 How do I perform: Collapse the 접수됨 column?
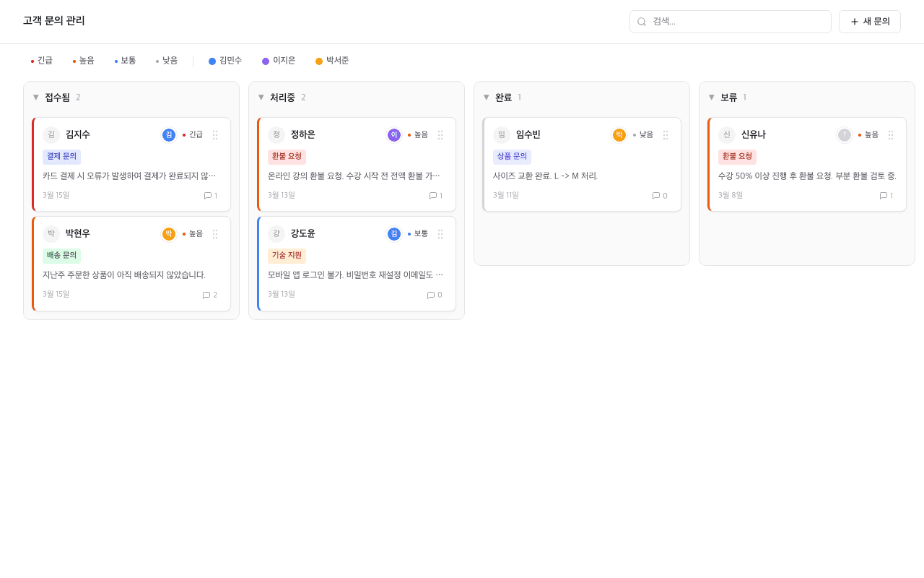(x=35, y=97)
